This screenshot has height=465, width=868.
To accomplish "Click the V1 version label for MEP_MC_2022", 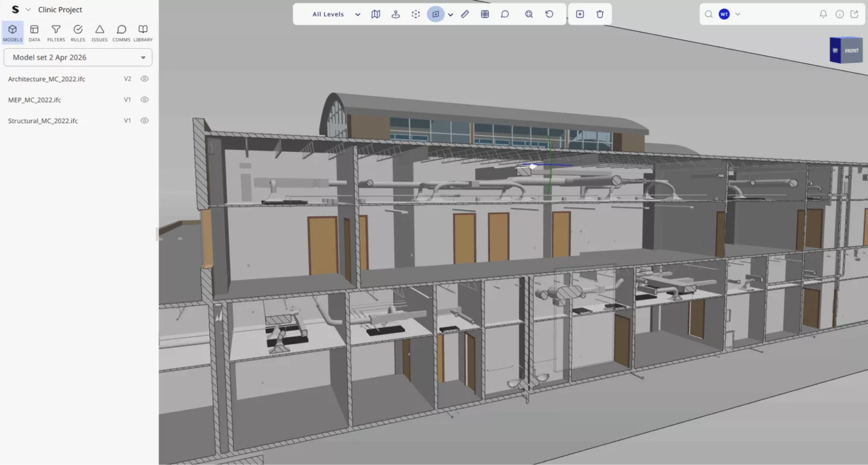I will coord(128,100).
